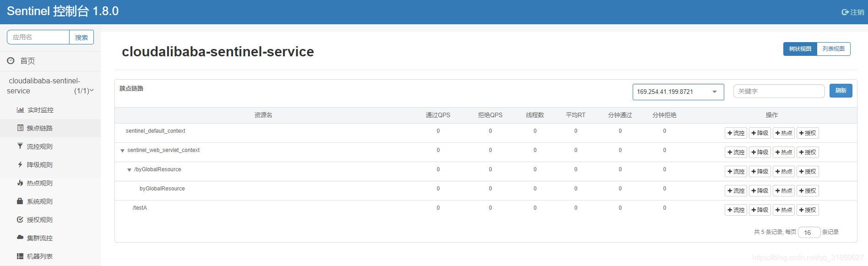Add 热点 rule for /testA
This screenshot has width=868, height=266.
click(784, 210)
